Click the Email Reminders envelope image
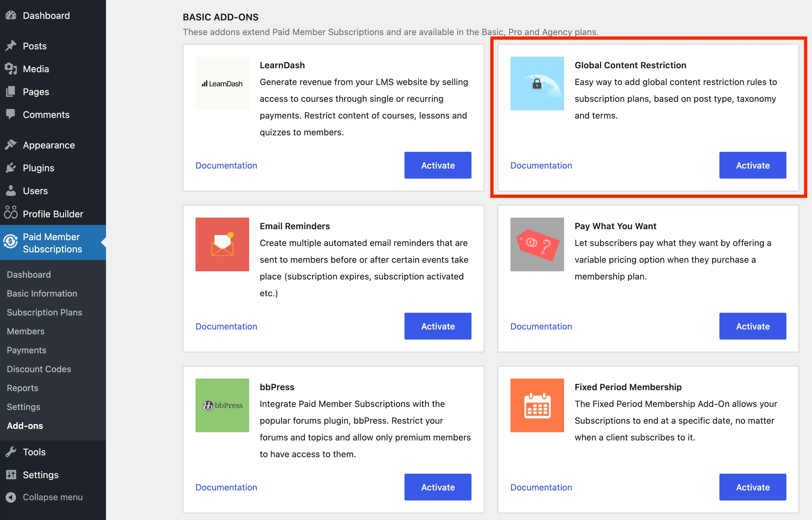This screenshot has height=520, width=812. click(x=222, y=244)
